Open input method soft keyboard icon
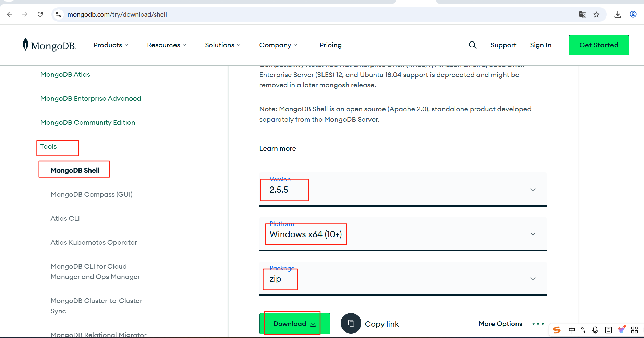The image size is (644, 338). click(x=608, y=330)
